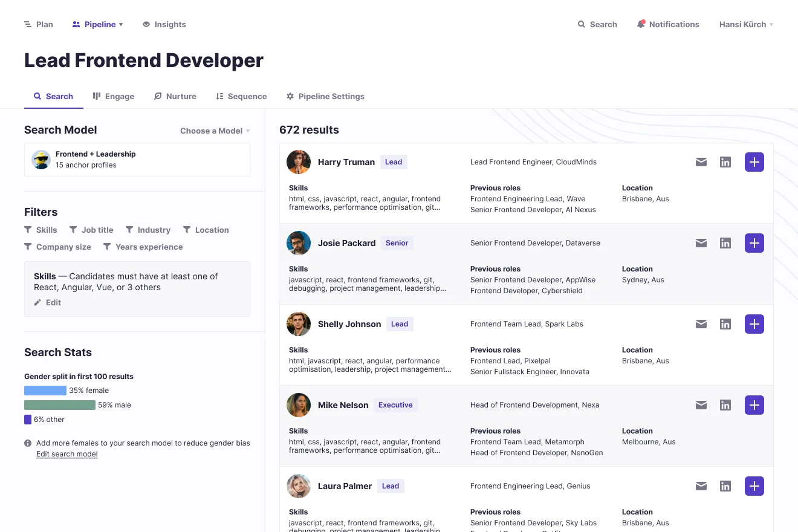Expand the Pipeline dropdown menu
The width and height of the screenshot is (798, 532).
[97, 24]
